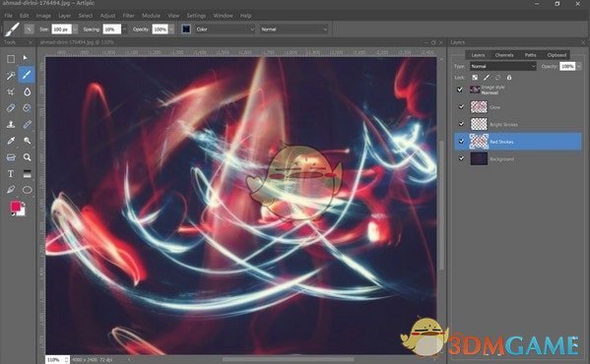590x364 pixels.
Task: Click the Spacing input field
Action: pos(111,29)
